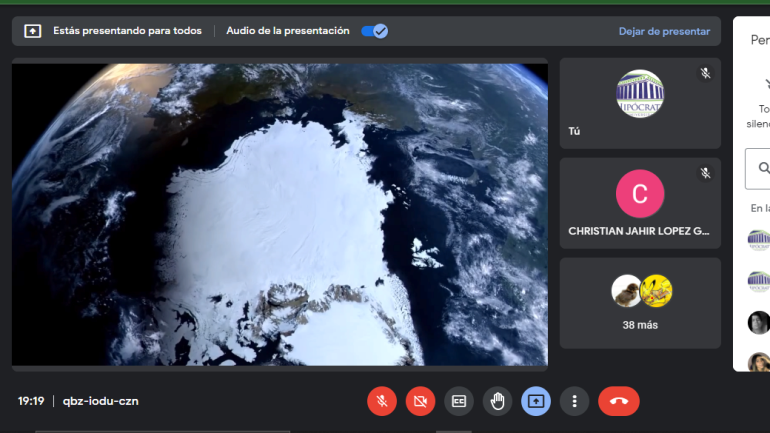Open the 38 más participants tile

(x=640, y=303)
